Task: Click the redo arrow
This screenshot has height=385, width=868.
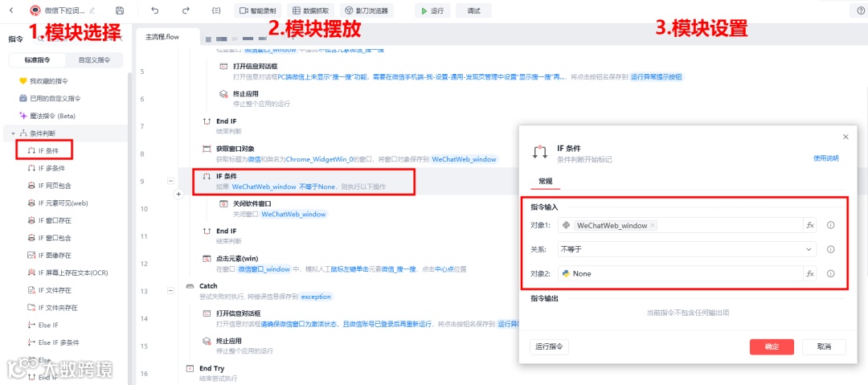Action: click(x=186, y=10)
